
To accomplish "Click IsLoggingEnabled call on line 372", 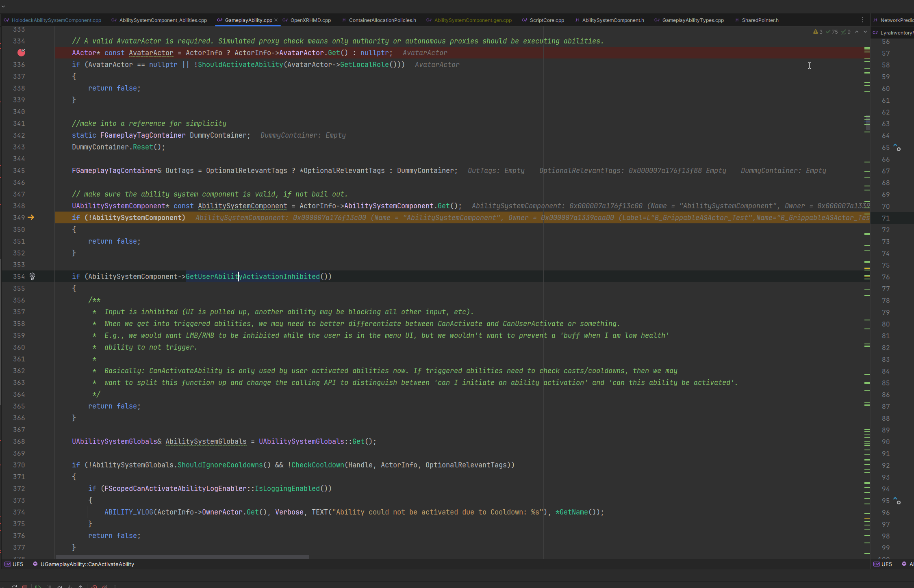I will (287, 489).
